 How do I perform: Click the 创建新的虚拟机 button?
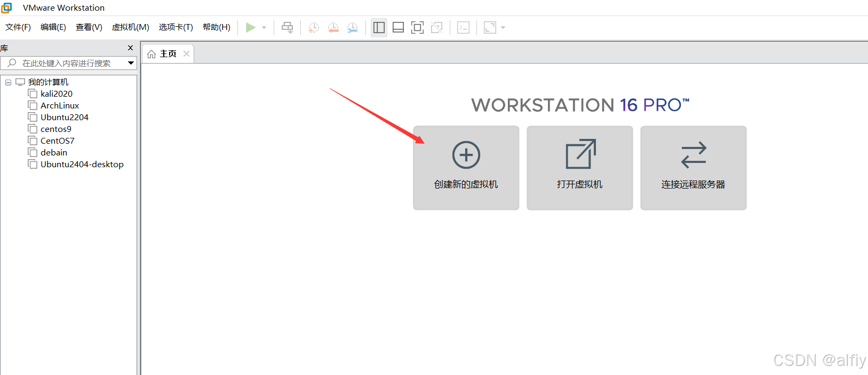coord(466,168)
